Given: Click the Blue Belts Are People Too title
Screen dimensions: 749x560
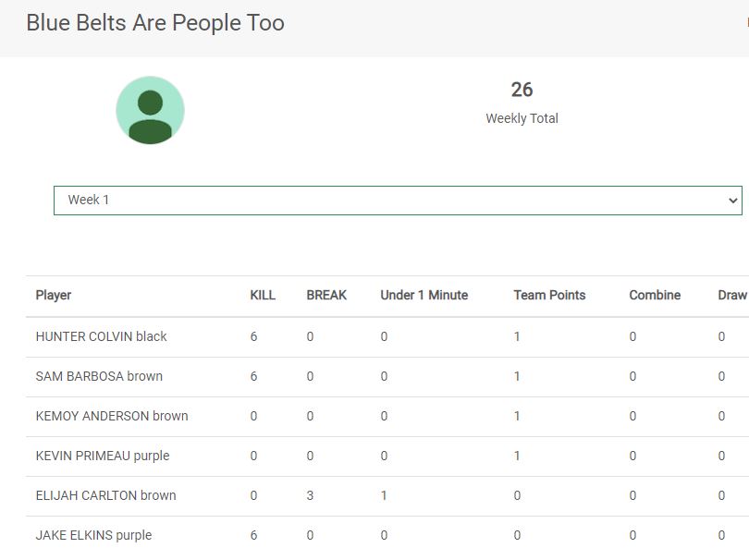Looking at the screenshot, I should 155,23.
